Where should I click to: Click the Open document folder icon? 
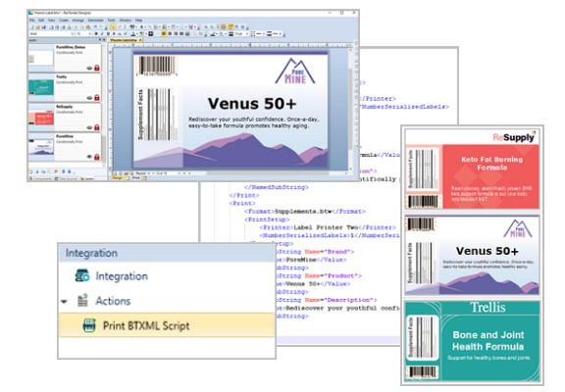click(x=38, y=27)
